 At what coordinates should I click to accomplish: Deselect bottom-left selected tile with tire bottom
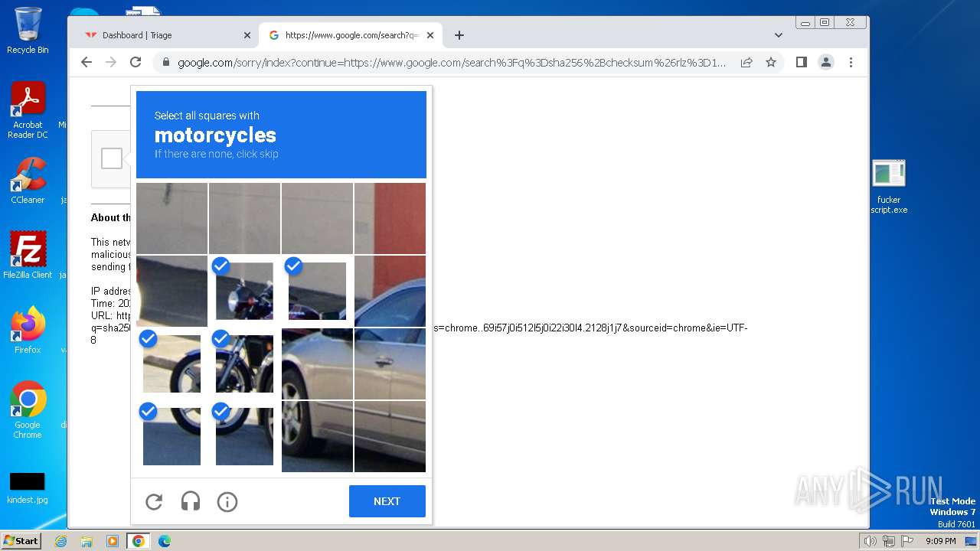171,436
